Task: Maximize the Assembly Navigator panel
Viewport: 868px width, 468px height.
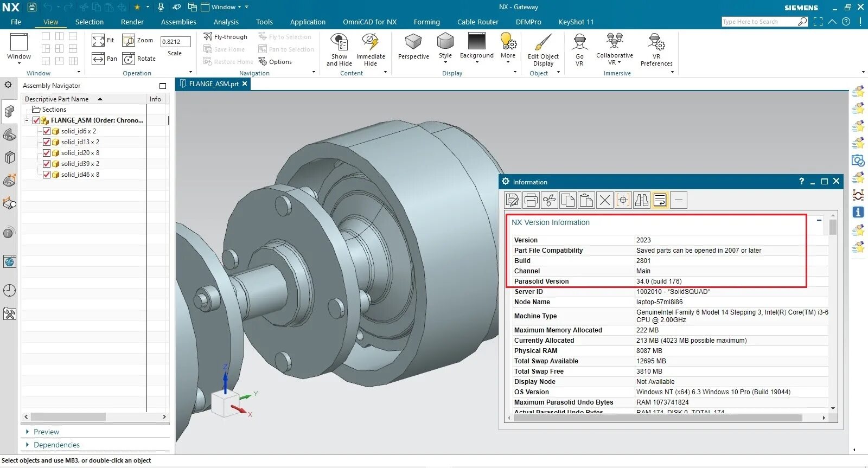Action: (163, 86)
